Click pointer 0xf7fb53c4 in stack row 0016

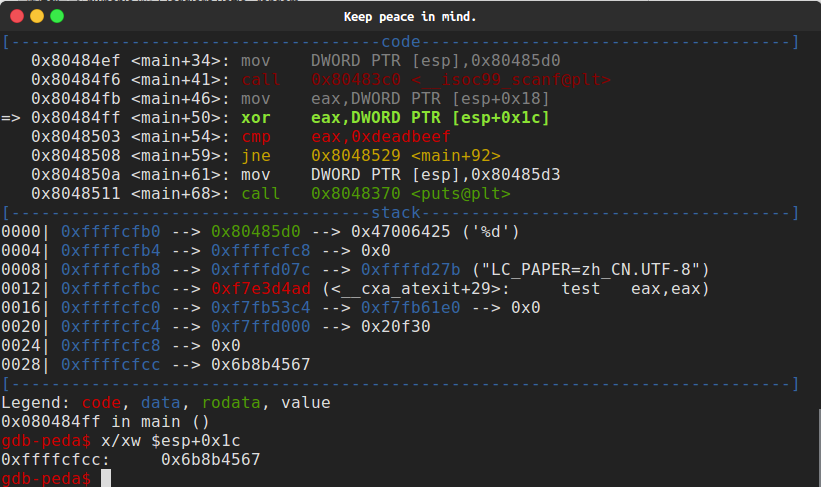click(260, 307)
